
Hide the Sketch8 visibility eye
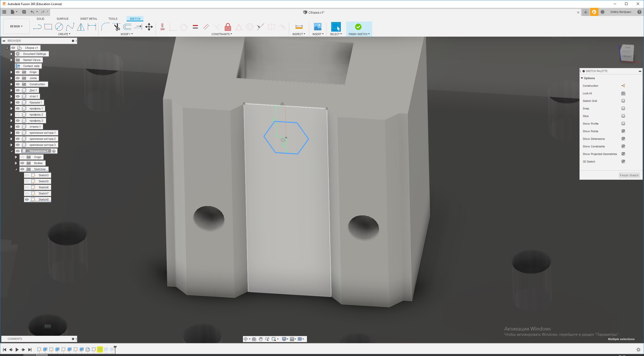(x=27, y=199)
